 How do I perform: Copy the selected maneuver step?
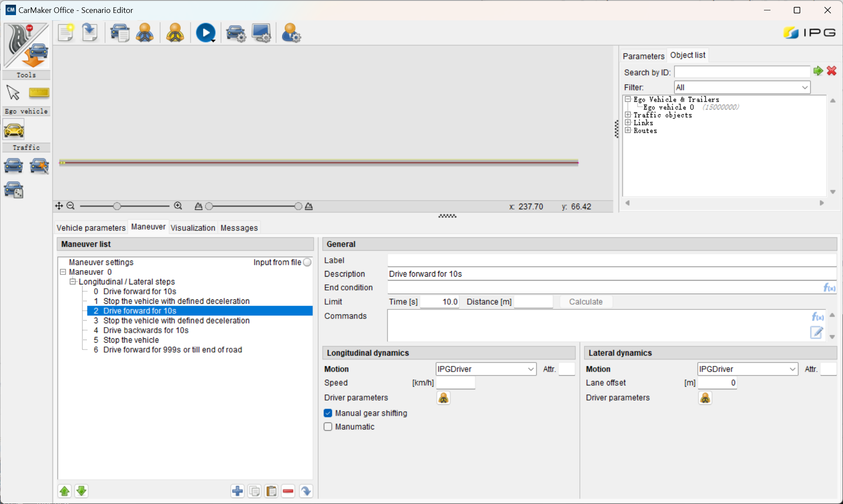pos(254,491)
